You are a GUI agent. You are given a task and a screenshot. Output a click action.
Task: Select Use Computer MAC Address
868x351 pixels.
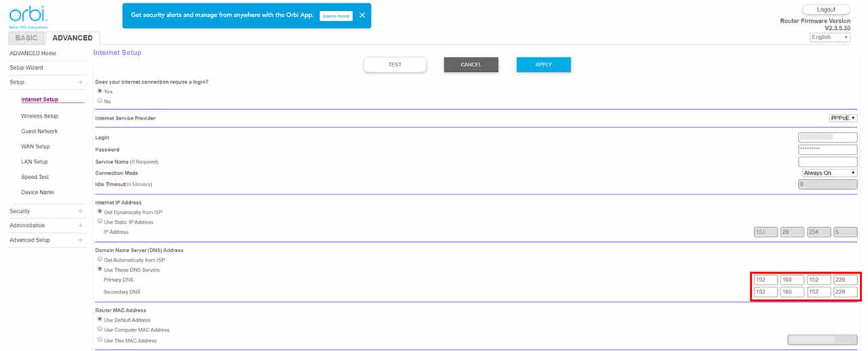100,330
